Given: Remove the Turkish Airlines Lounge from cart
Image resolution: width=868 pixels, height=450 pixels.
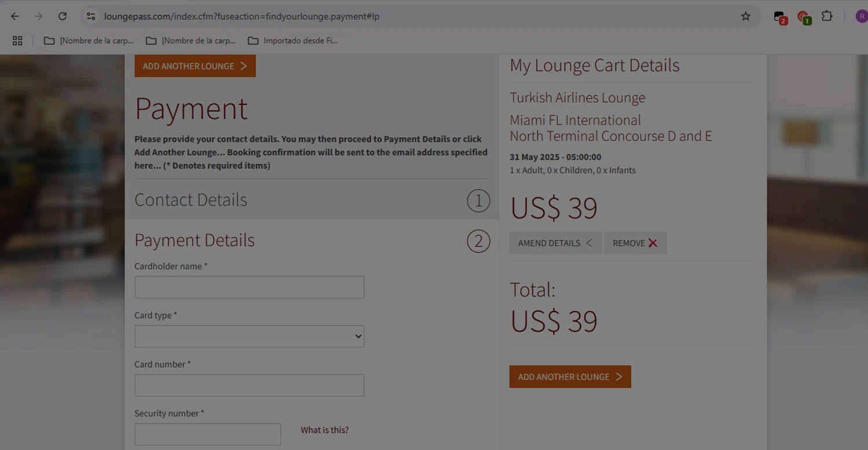Looking at the screenshot, I should point(635,243).
